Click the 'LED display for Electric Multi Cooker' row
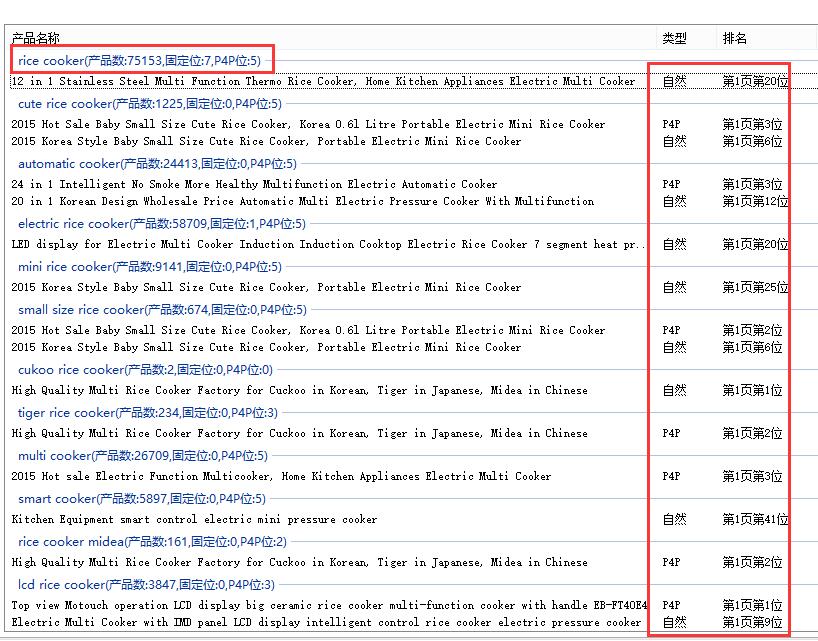 (328, 244)
